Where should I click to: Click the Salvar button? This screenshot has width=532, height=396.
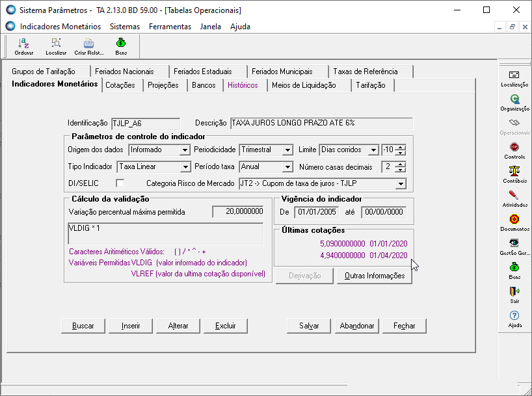point(309,326)
